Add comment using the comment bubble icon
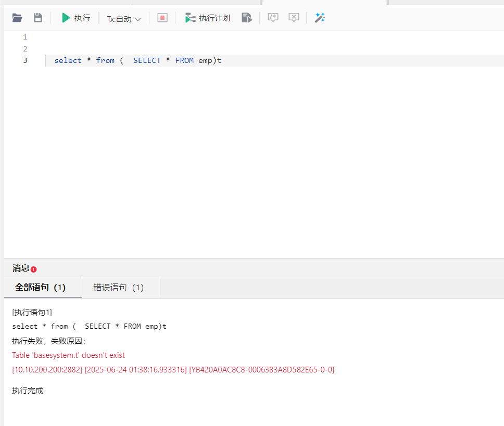 tap(273, 18)
